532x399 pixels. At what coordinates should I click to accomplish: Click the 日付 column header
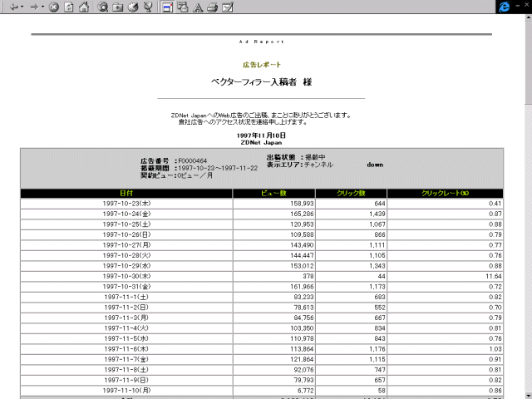[126, 193]
